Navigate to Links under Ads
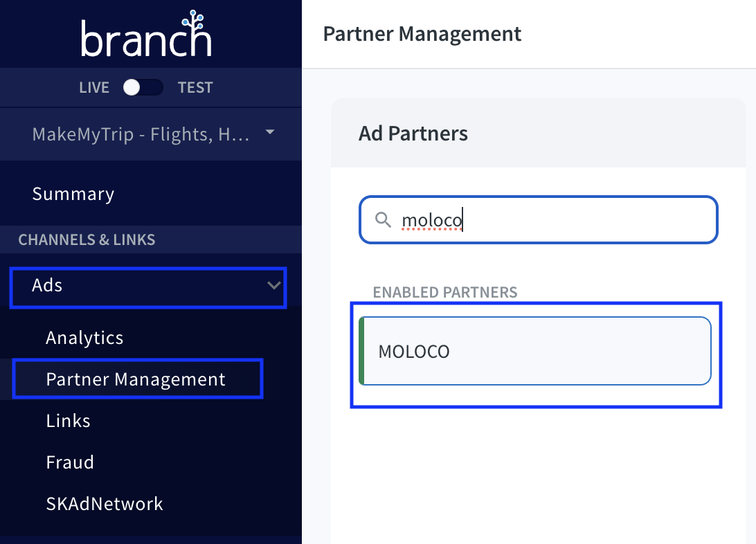This screenshot has height=544, width=756. point(68,421)
